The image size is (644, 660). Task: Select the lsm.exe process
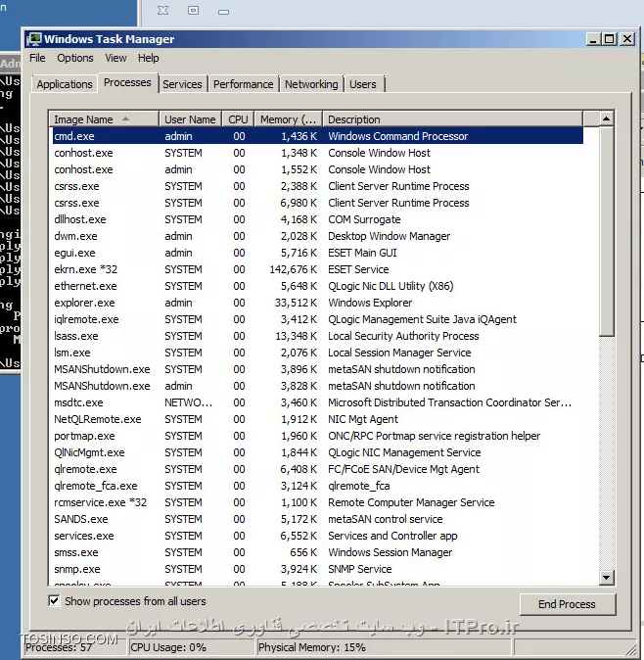click(x=318, y=353)
